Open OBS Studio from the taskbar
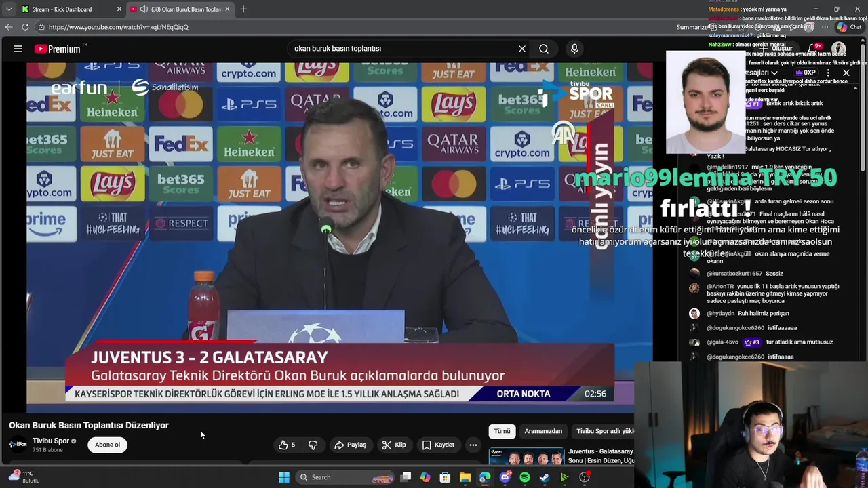 pyautogui.click(x=585, y=477)
